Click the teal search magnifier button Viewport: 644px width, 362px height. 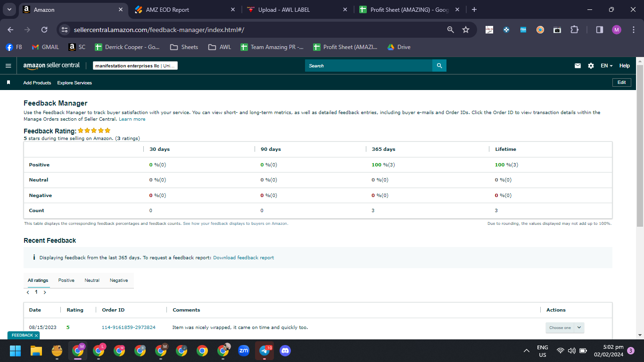pos(439,66)
